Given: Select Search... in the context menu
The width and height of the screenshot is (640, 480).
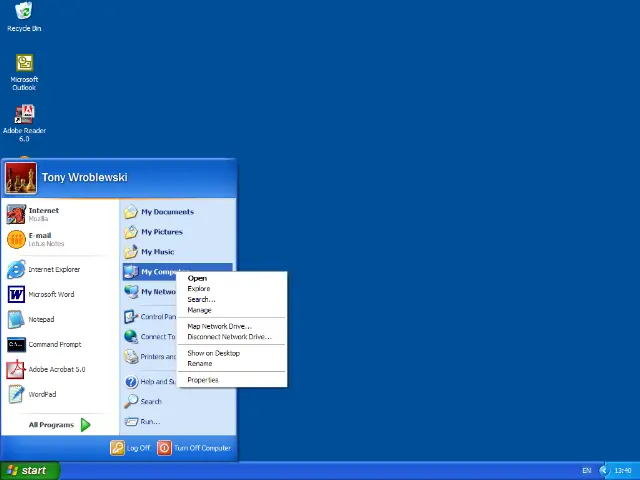Looking at the screenshot, I should pos(232,299).
